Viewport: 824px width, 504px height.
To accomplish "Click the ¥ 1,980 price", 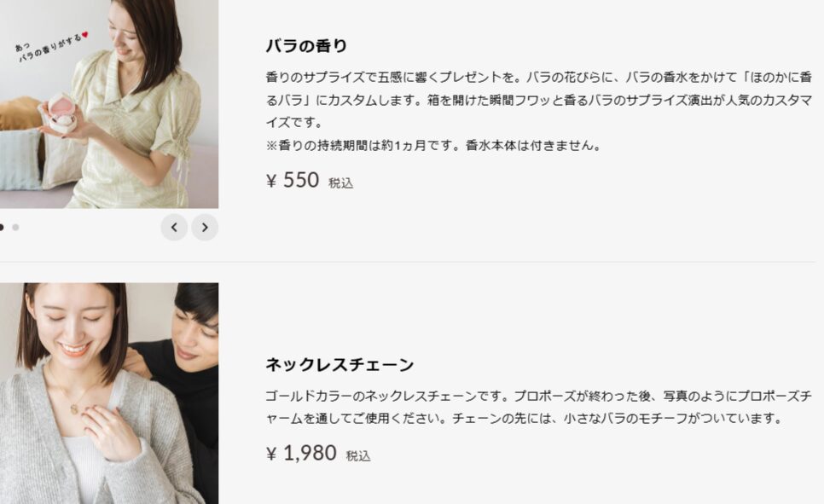I will coord(301,453).
